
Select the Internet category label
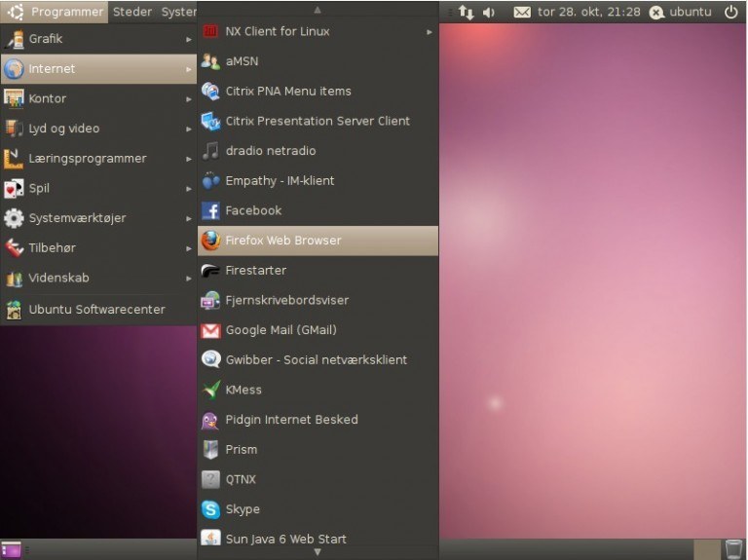52,69
